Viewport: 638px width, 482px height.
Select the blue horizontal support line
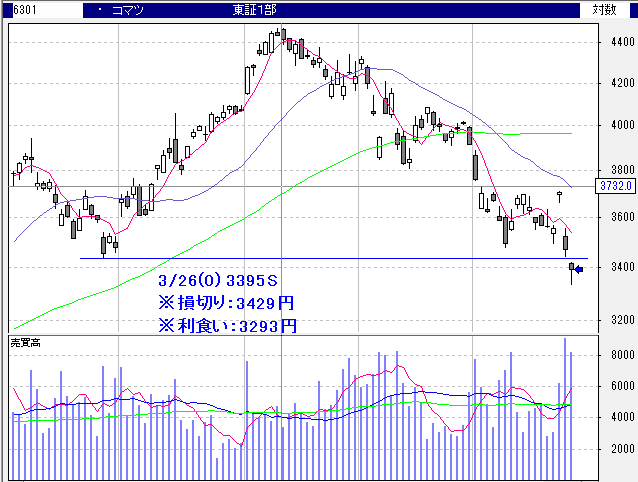300,259
